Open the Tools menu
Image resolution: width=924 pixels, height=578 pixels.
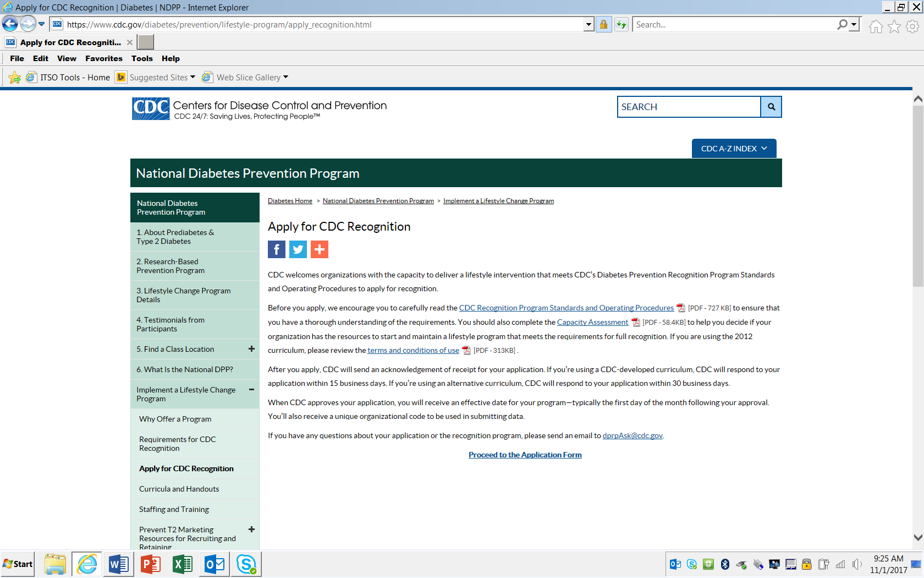pos(142,58)
